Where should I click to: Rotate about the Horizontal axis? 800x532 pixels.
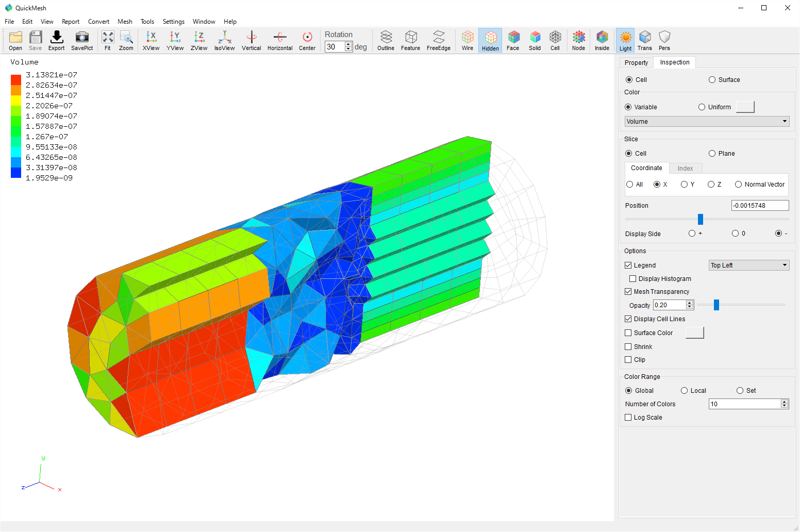(x=280, y=40)
